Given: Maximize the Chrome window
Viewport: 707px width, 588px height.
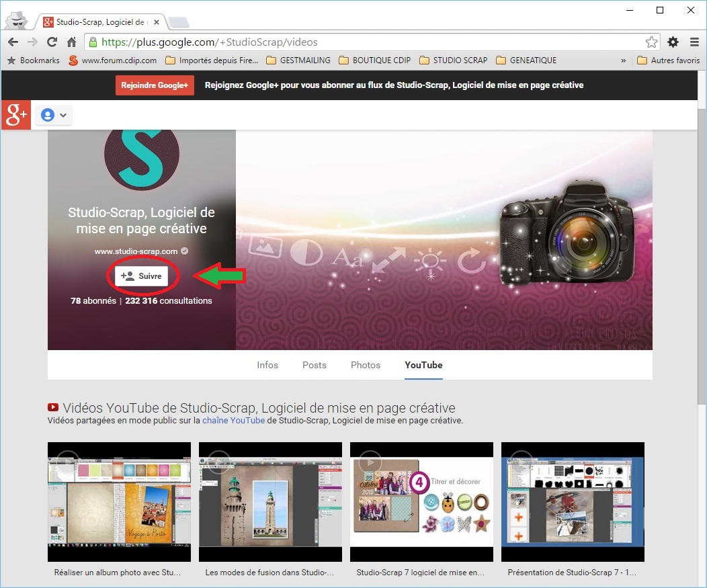Looking at the screenshot, I should point(660,10).
